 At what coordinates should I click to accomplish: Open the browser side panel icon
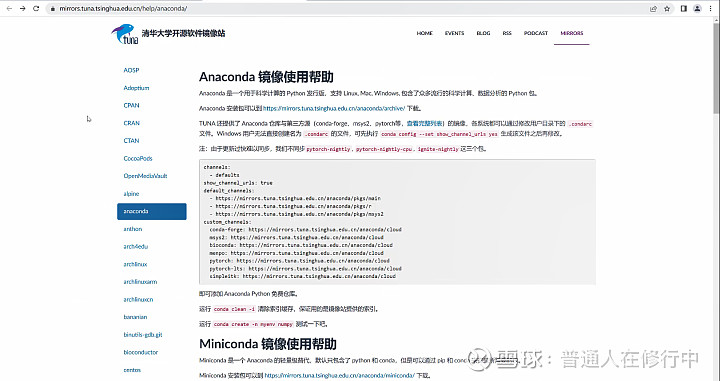click(684, 9)
